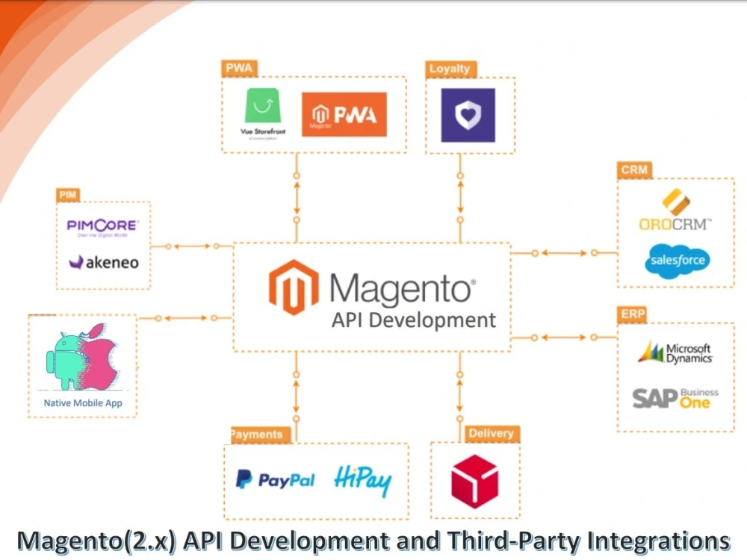
Task: Open the Microsoft Dynamics logo
Action: click(x=675, y=351)
